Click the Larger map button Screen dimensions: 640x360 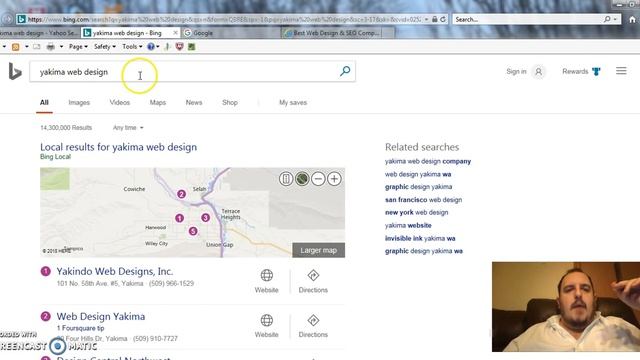coord(318,250)
